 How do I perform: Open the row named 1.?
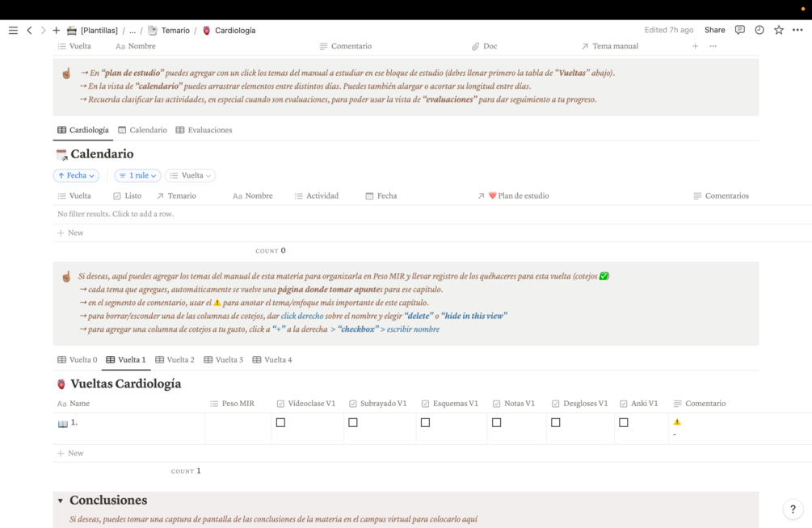pos(74,423)
